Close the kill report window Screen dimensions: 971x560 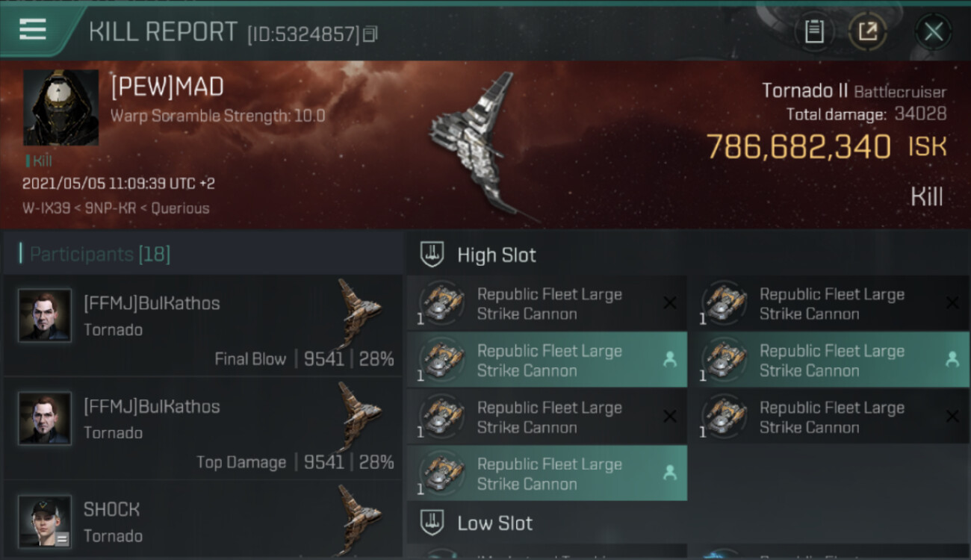pyautogui.click(x=934, y=31)
